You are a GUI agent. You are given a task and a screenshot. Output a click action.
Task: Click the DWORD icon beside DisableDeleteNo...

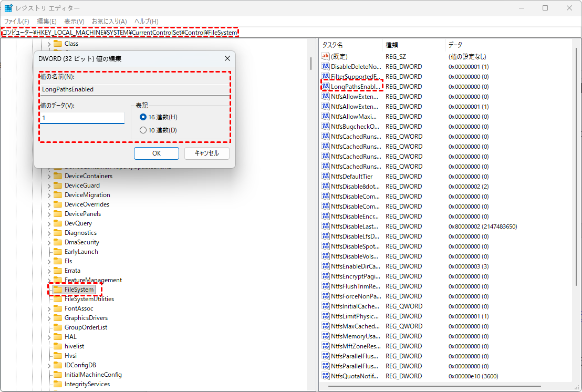point(326,66)
